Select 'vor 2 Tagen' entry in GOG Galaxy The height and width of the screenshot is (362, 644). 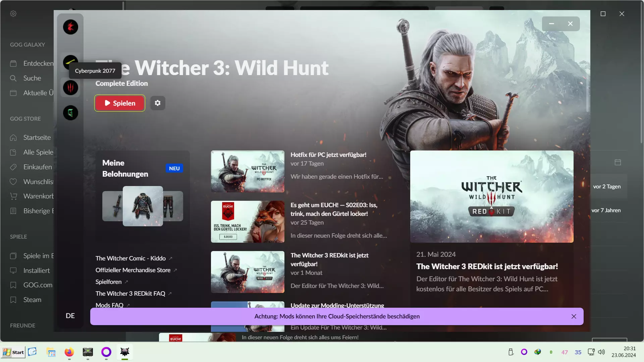[607, 187]
